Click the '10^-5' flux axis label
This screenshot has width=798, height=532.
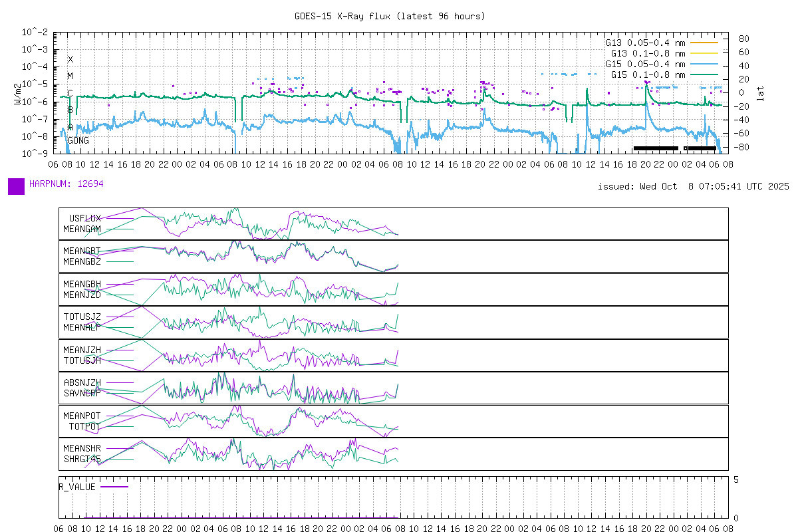pos(35,84)
